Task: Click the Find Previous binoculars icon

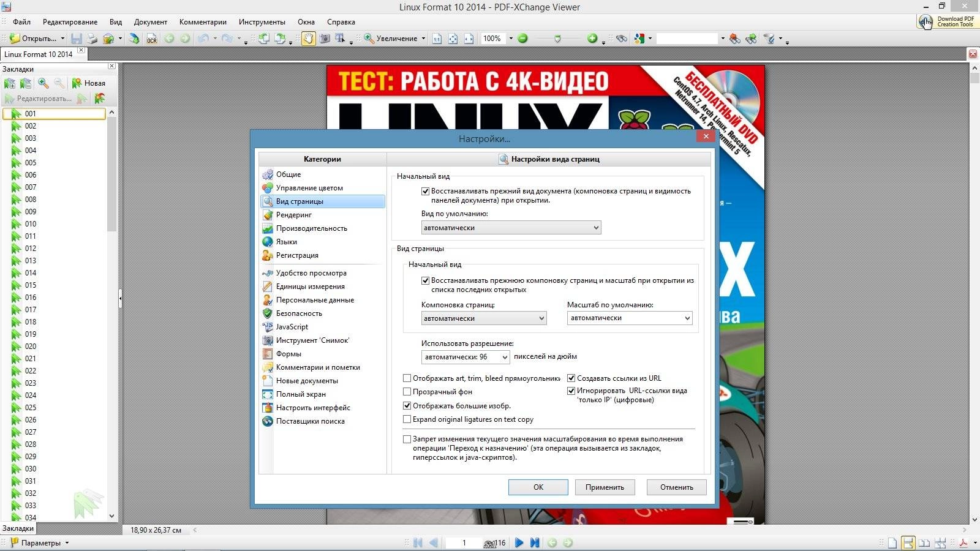Action: pyautogui.click(x=734, y=39)
